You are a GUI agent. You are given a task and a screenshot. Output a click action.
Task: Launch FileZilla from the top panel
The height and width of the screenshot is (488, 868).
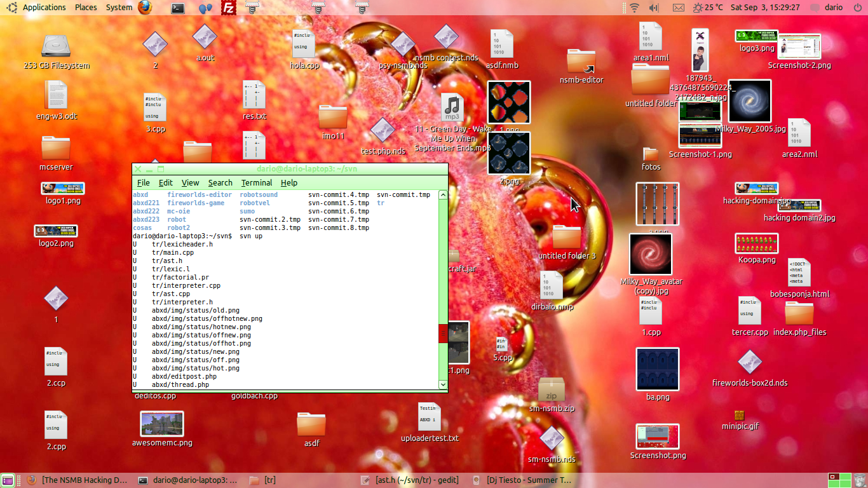pyautogui.click(x=229, y=8)
